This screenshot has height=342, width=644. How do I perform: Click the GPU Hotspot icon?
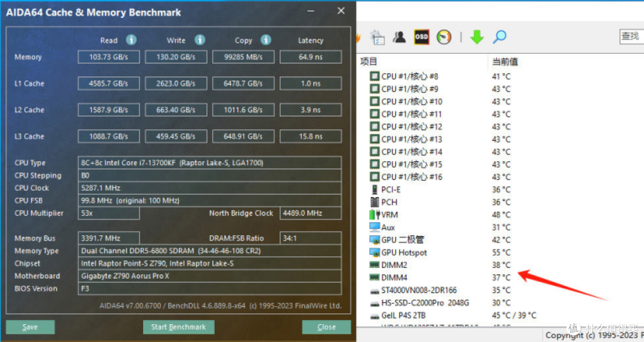point(374,252)
